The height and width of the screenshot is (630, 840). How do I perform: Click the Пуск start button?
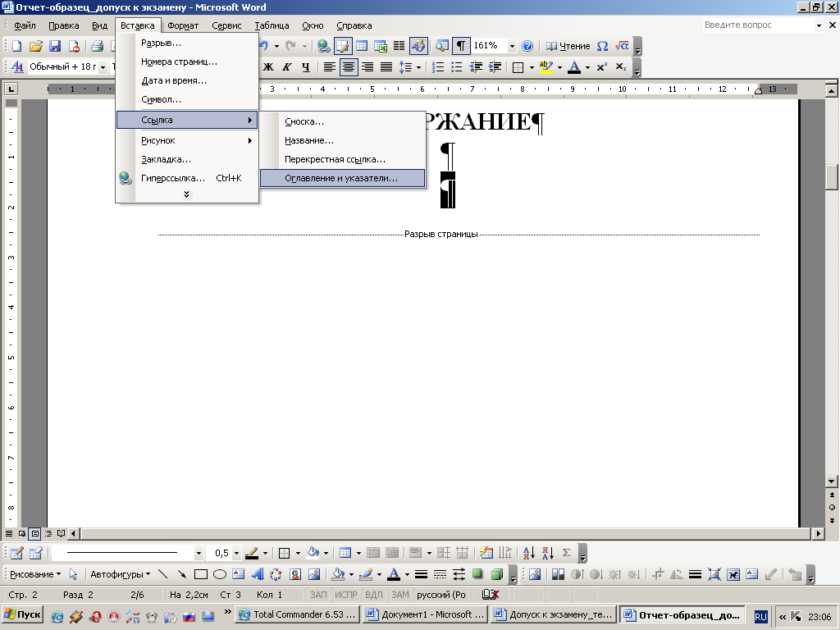tap(22, 614)
